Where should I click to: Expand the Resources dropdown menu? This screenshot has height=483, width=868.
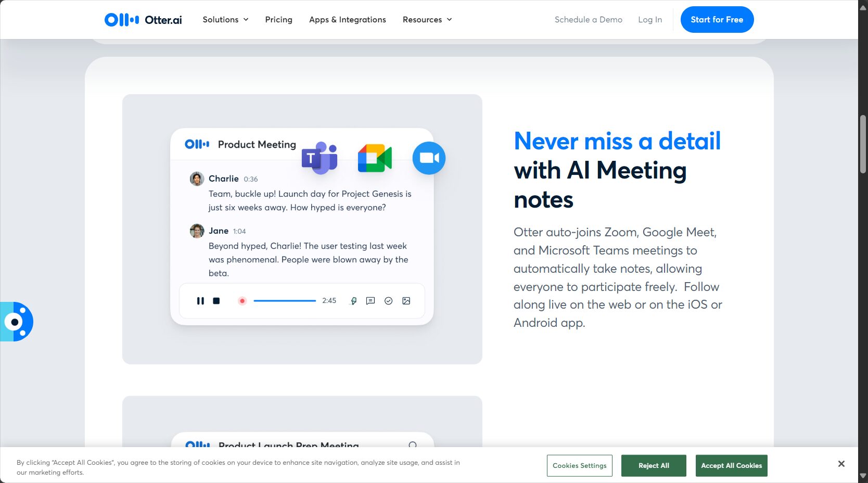427,20
